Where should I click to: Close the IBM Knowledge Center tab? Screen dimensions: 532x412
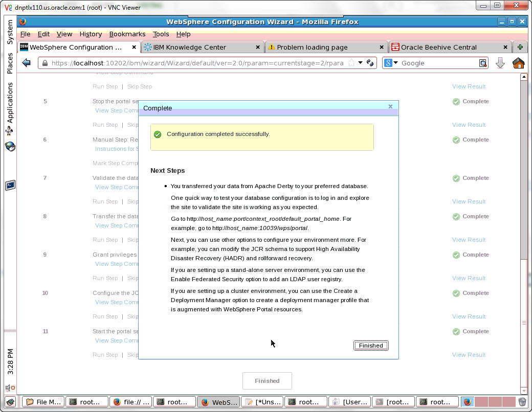[x=258, y=48]
